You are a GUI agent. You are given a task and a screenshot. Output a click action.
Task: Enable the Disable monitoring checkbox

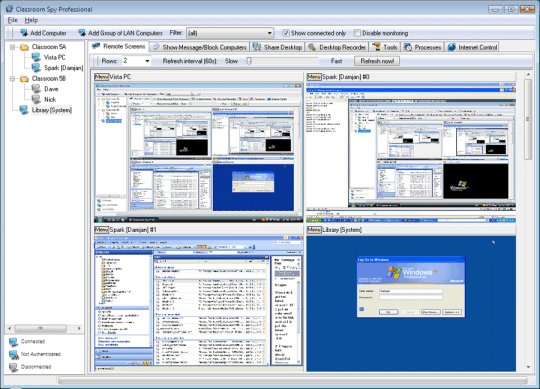pos(357,33)
